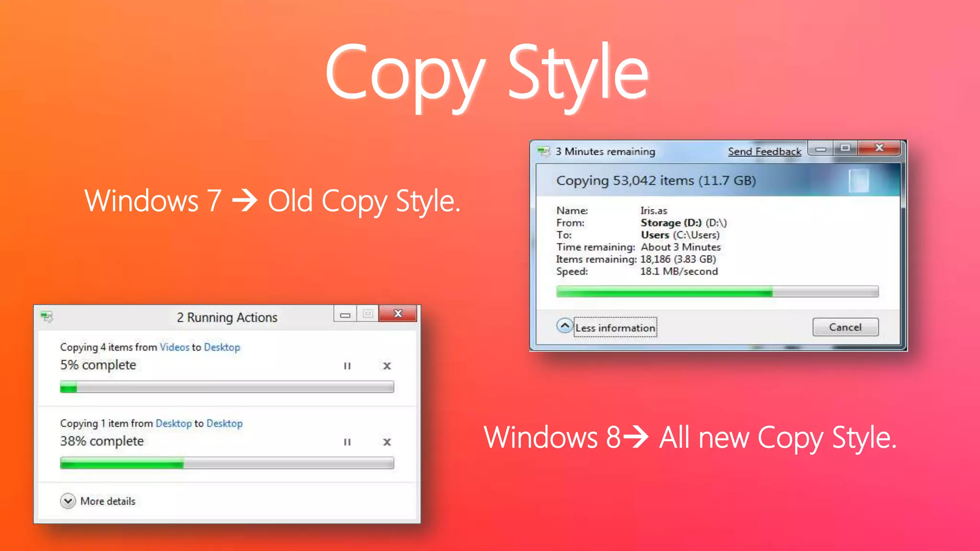Click the 'Iris.as' file name
The width and height of the screenshot is (980, 551).
pos(654,211)
